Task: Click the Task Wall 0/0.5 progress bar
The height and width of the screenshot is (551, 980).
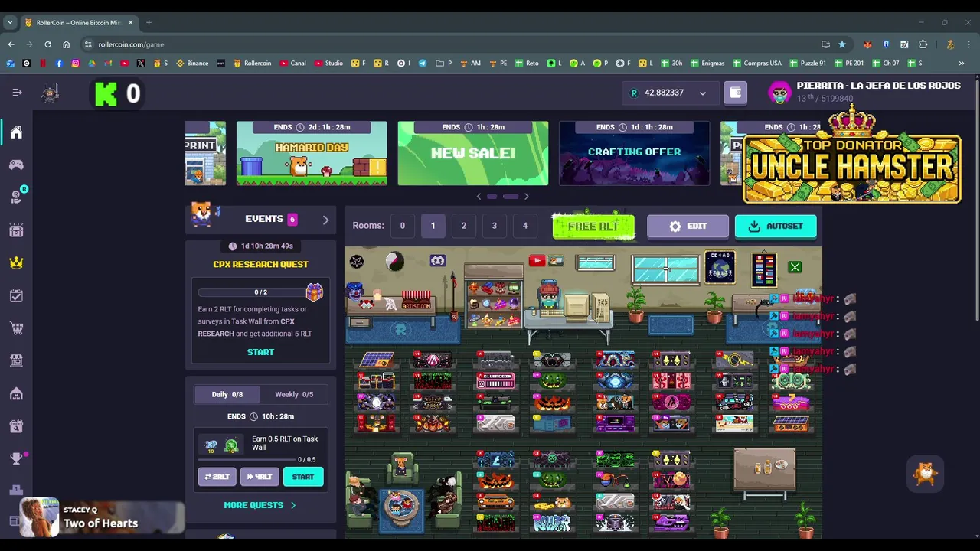Action: pyautogui.click(x=247, y=460)
